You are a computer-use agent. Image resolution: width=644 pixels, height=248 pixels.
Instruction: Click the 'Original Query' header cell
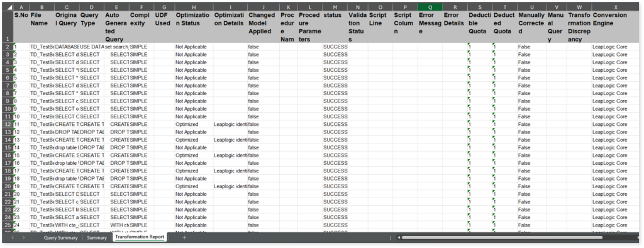(x=67, y=26)
